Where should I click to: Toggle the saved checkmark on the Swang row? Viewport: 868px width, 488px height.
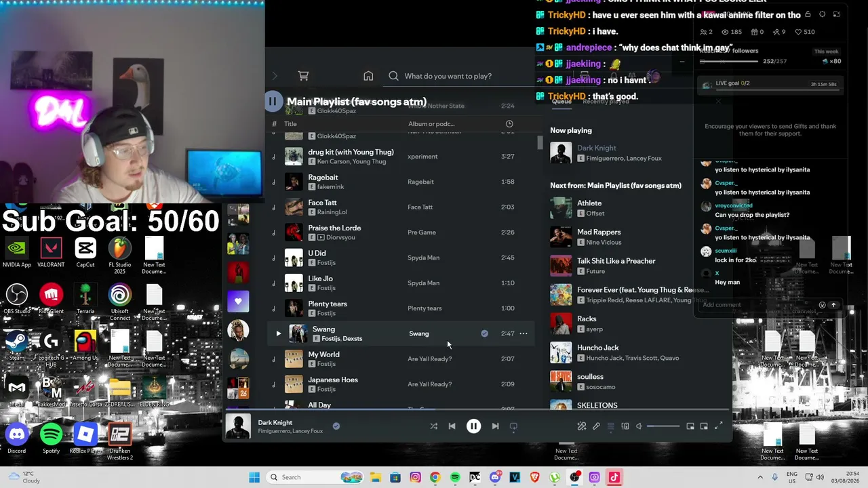[x=484, y=333]
